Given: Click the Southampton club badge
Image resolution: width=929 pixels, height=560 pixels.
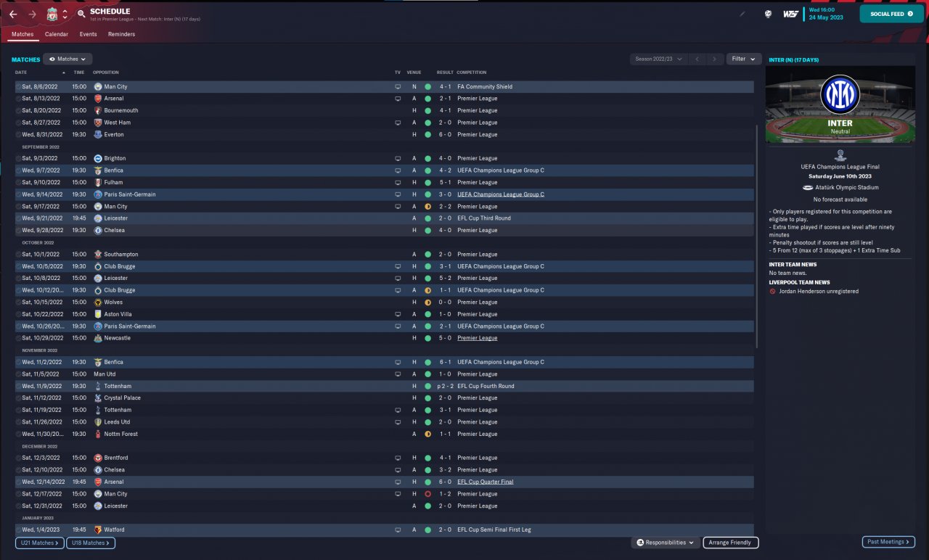Looking at the screenshot, I should (x=98, y=255).
